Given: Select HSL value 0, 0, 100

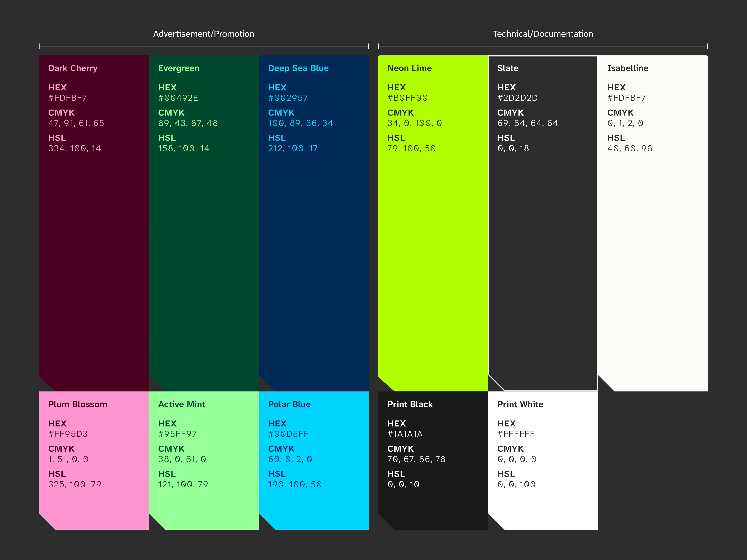Looking at the screenshot, I should [516, 484].
